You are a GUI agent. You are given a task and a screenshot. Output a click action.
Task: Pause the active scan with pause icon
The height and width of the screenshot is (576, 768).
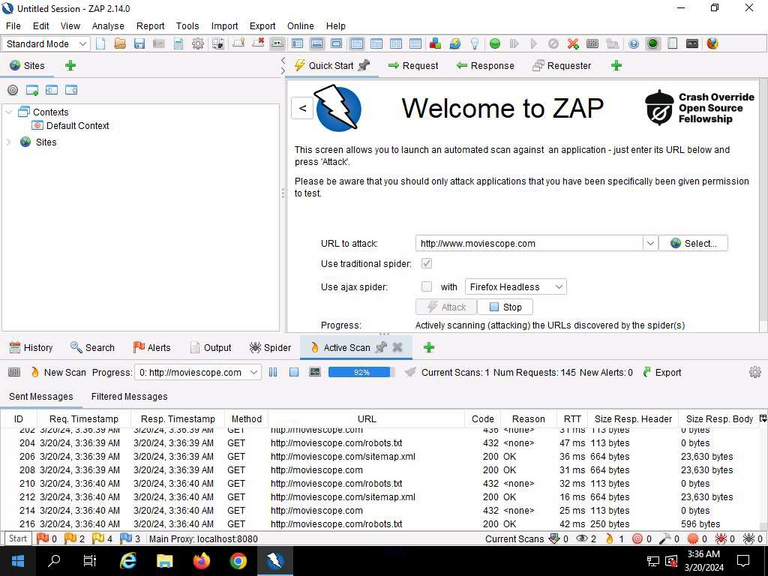click(x=273, y=372)
